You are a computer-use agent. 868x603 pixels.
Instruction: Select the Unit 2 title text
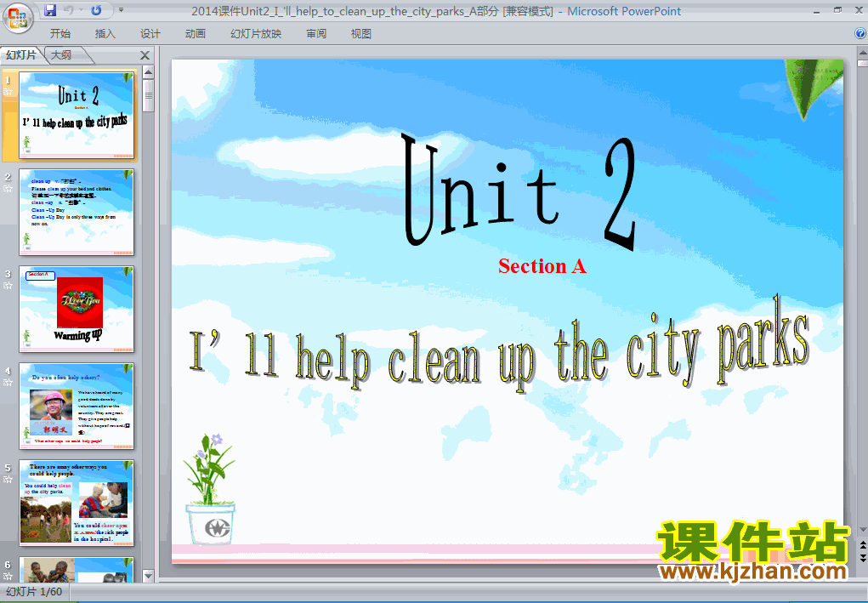(x=519, y=191)
